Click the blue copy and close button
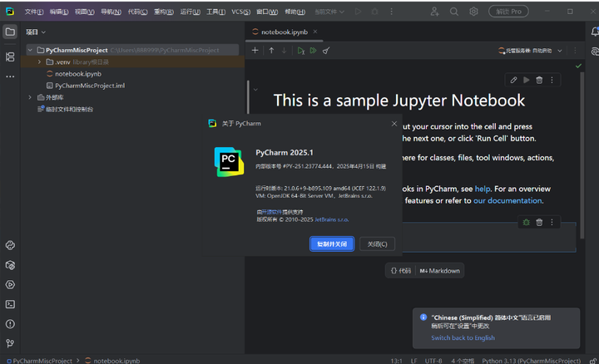The width and height of the screenshot is (599, 364). [x=332, y=243]
